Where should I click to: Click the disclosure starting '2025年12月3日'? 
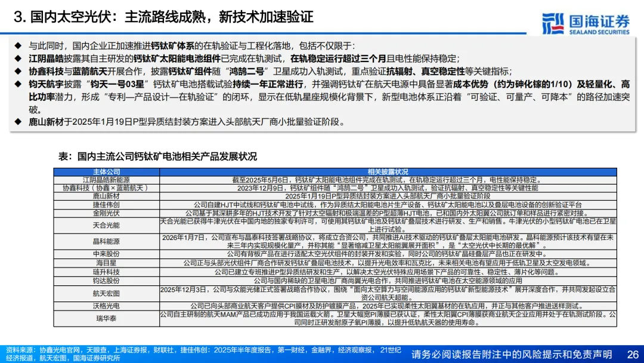388,294
